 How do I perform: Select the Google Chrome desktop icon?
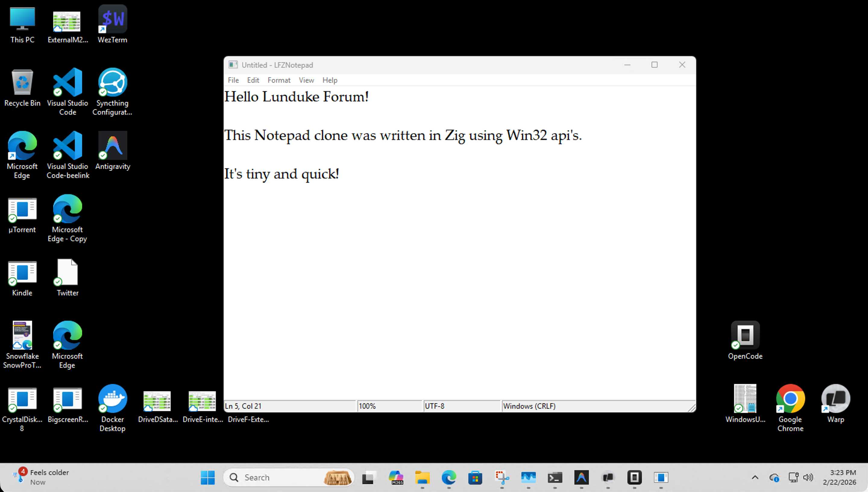coord(790,399)
